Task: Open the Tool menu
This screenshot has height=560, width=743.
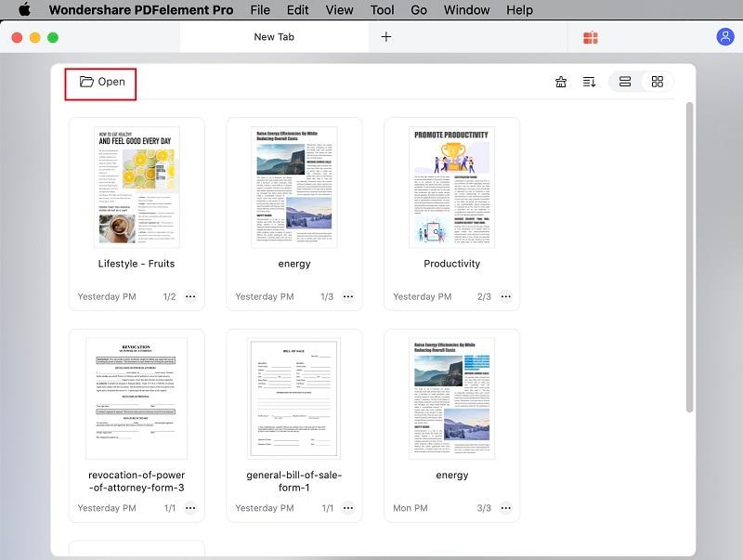Action: click(x=381, y=10)
